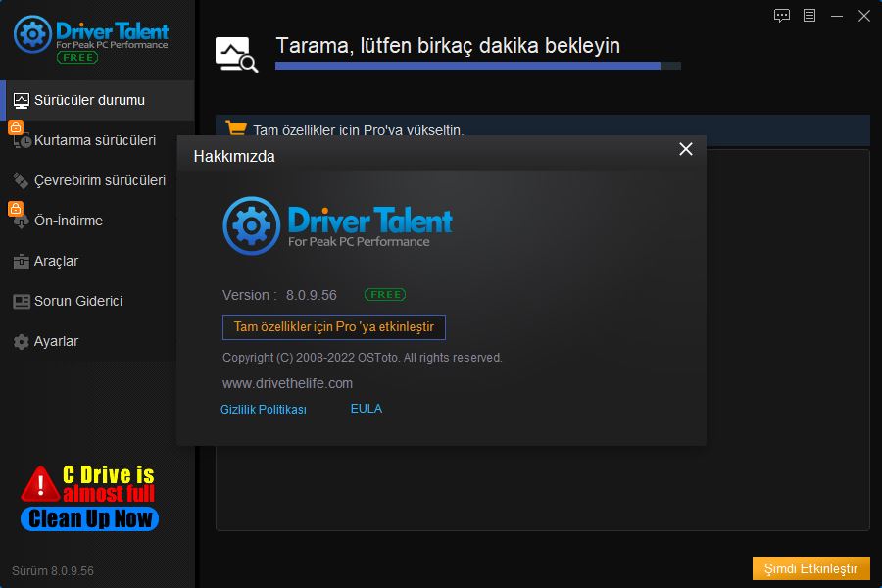
Task: Open the feedback chat icon in title bar
Action: coord(782,16)
